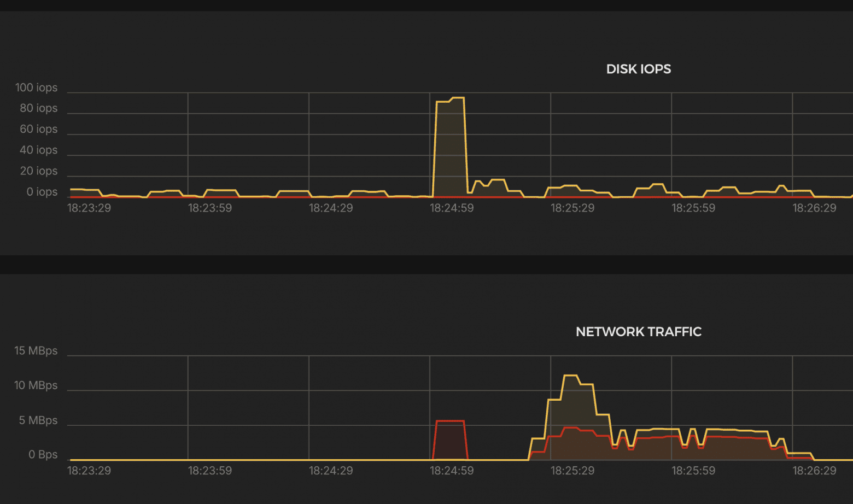This screenshot has width=853, height=504.
Task: Select 18:25:59 label on Network Traffic axis
Action: coord(693,471)
